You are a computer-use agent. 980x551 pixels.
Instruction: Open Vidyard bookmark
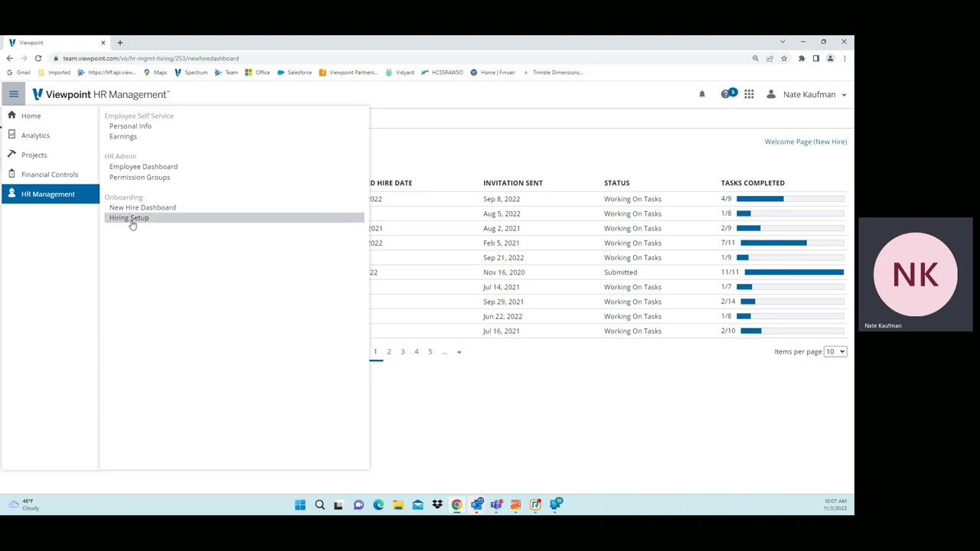pyautogui.click(x=400, y=73)
